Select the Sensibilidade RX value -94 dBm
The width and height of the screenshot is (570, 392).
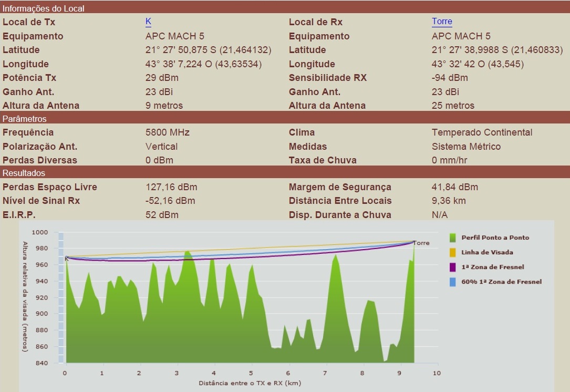450,78
